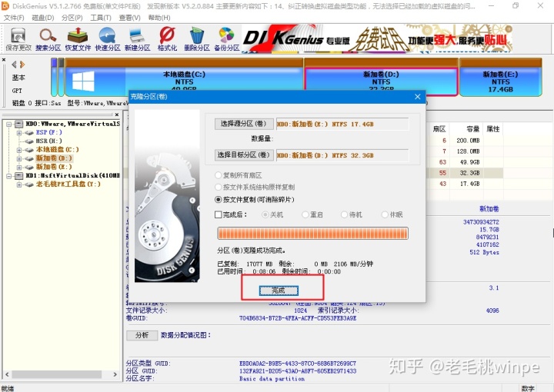Open the 工具(T) menu
The image size is (554, 392).
(101, 18)
